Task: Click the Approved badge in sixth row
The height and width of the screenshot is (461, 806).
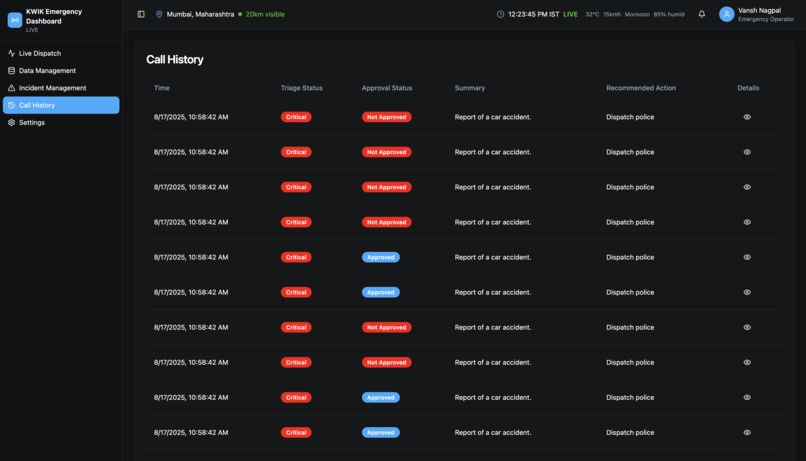Action: (380, 292)
